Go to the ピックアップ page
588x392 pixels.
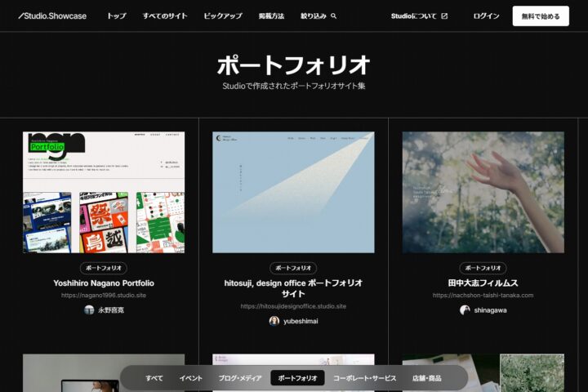pyautogui.click(x=222, y=16)
